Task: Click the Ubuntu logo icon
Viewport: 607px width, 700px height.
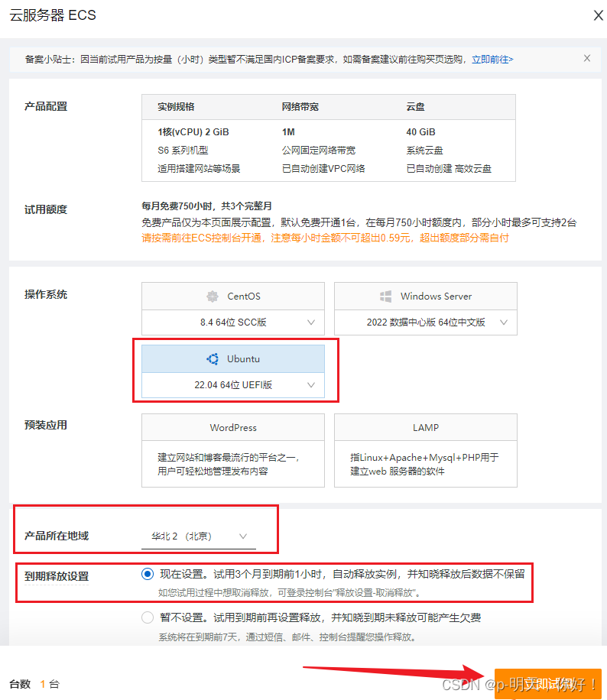Action: click(x=213, y=359)
